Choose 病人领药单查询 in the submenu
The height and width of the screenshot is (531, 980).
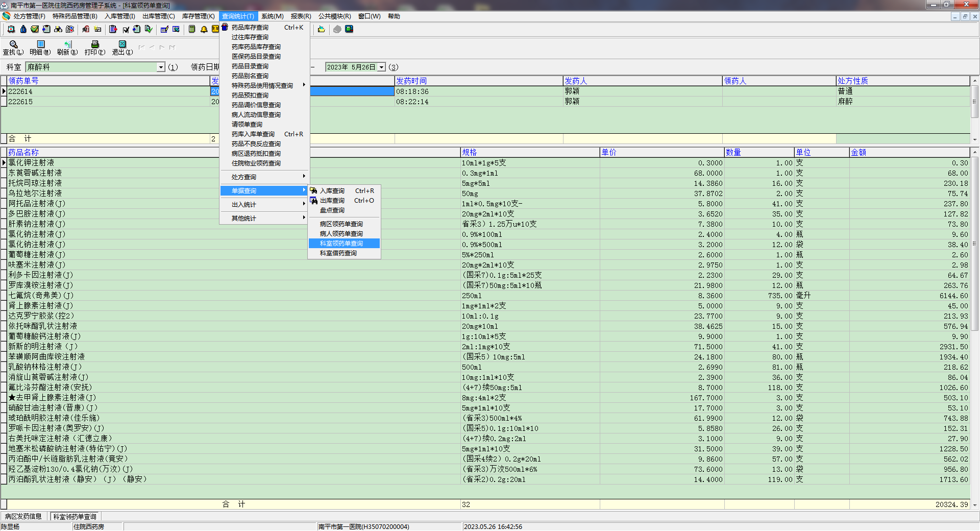[x=344, y=234]
